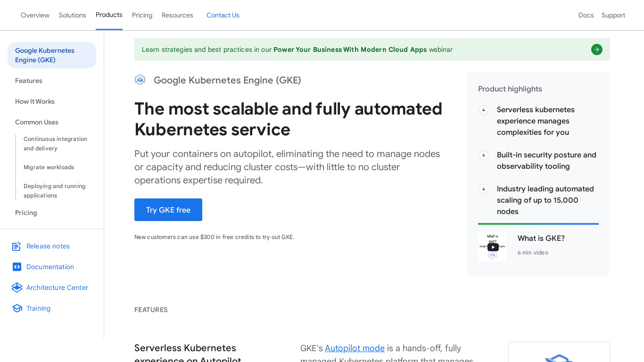Screen dimensions: 644x362
Task: Go to the Pricing top menu item
Action: point(142,15)
